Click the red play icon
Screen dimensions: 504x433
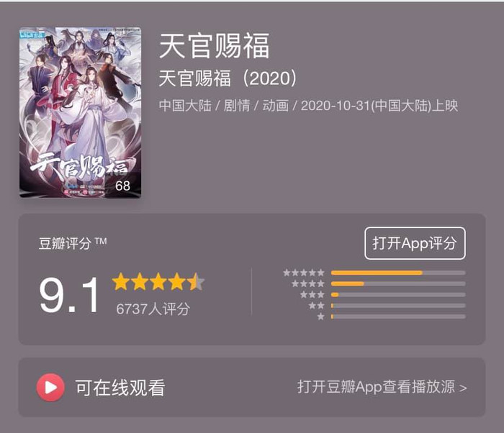[50, 387]
